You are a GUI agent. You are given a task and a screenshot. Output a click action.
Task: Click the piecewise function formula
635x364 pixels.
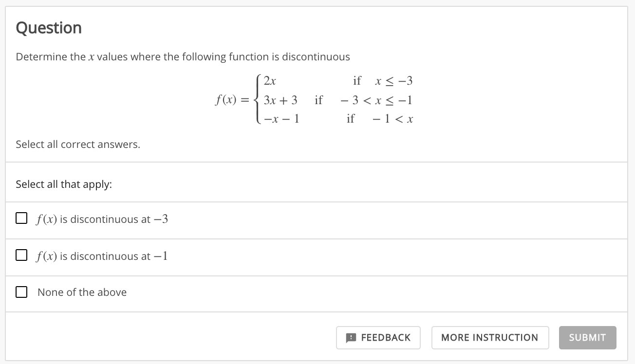(314, 100)
